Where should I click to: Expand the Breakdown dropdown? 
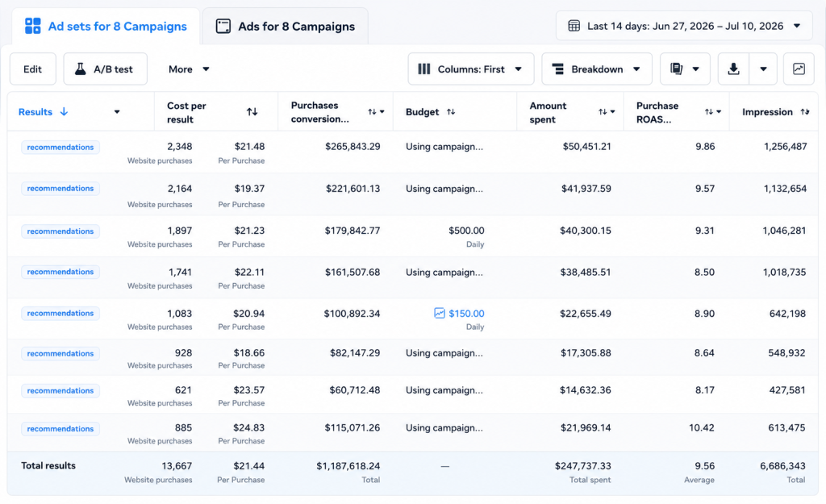[597, 69]
